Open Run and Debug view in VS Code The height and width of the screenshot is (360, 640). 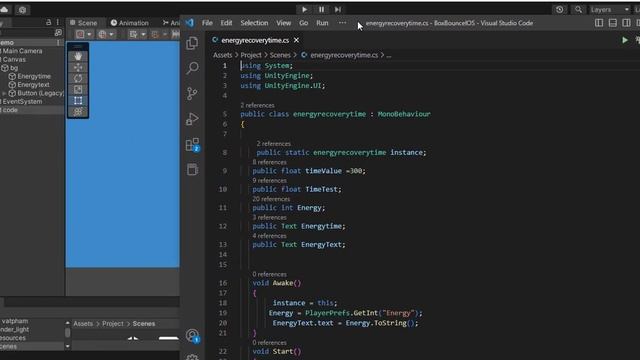coord(192,119)
